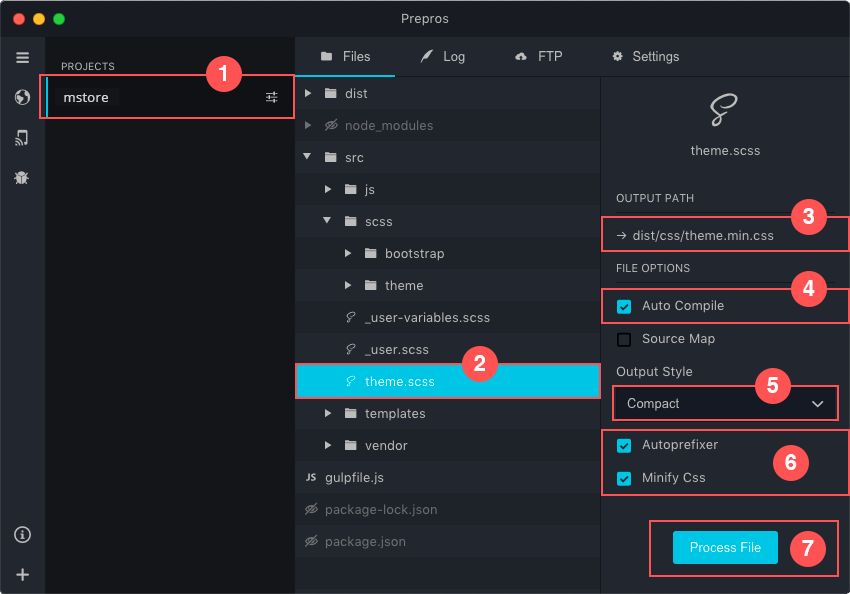Collapse the scss folder arrow
Image resolution: width=850 pixels, height=594 pixels.
click(x=327, y=221)
